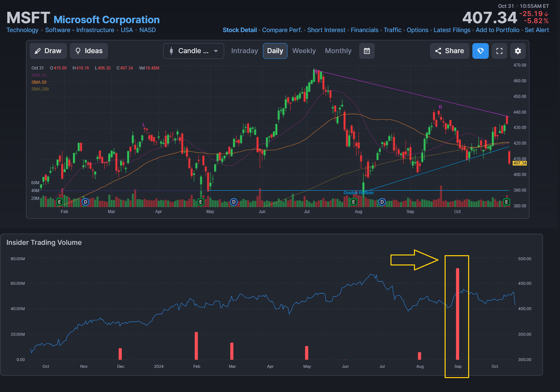Viewport: 560px width, 392px height.
Task: Open the NASD exchange link
Action: 147,30
